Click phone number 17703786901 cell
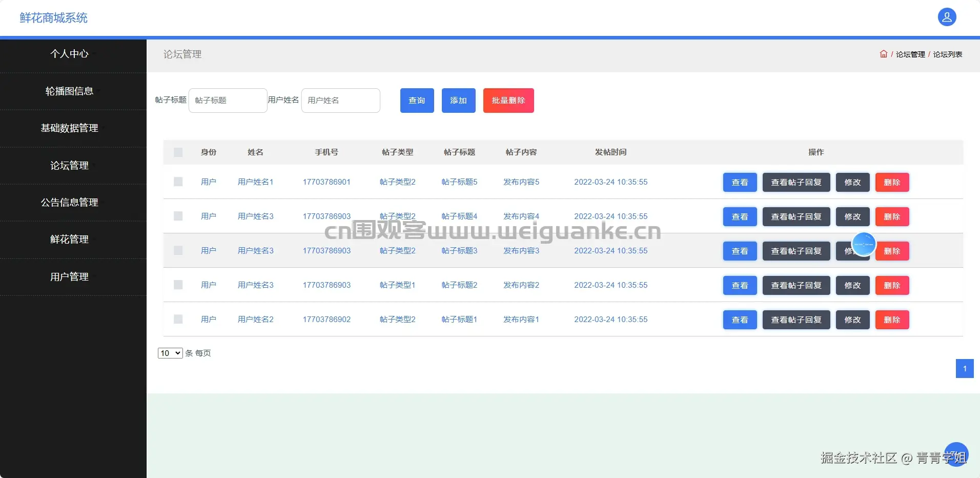The height and width of the screenshot is (478, 980). pyautogui.click(x=326, y=182)
